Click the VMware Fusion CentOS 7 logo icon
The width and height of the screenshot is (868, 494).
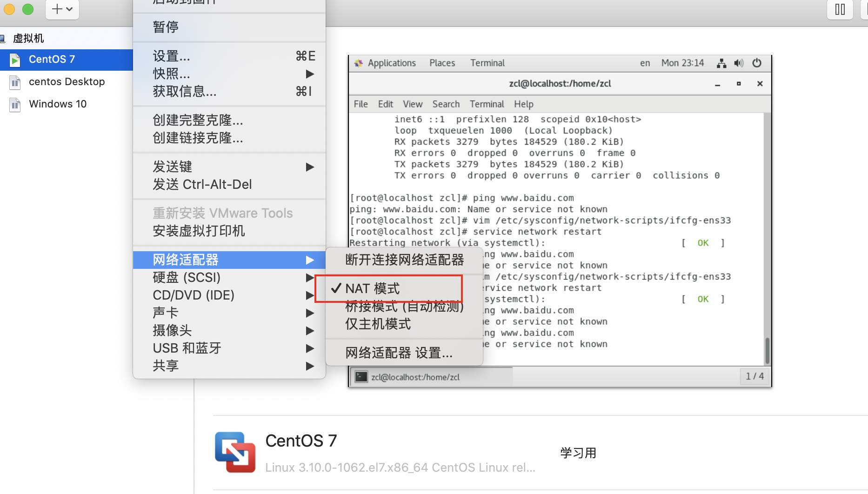pos(235,452)
